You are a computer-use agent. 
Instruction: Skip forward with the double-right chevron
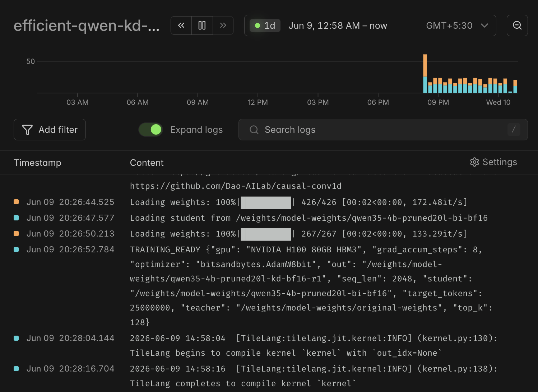click(223, 25)
